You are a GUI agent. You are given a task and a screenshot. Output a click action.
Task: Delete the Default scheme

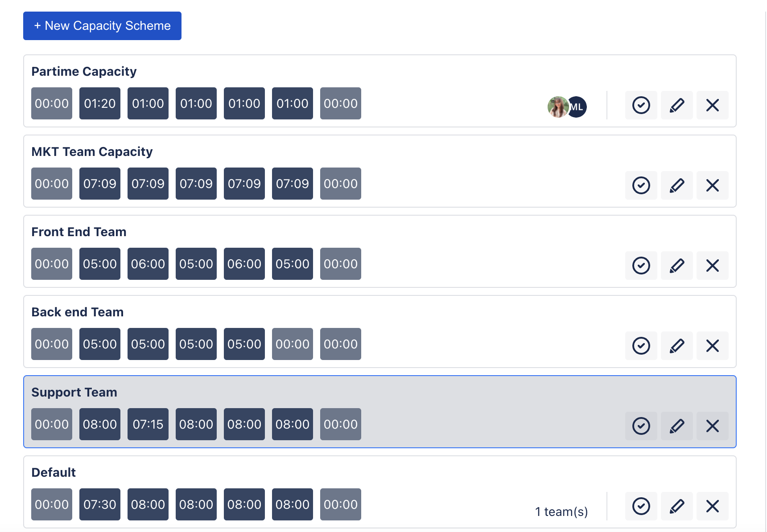712,506
